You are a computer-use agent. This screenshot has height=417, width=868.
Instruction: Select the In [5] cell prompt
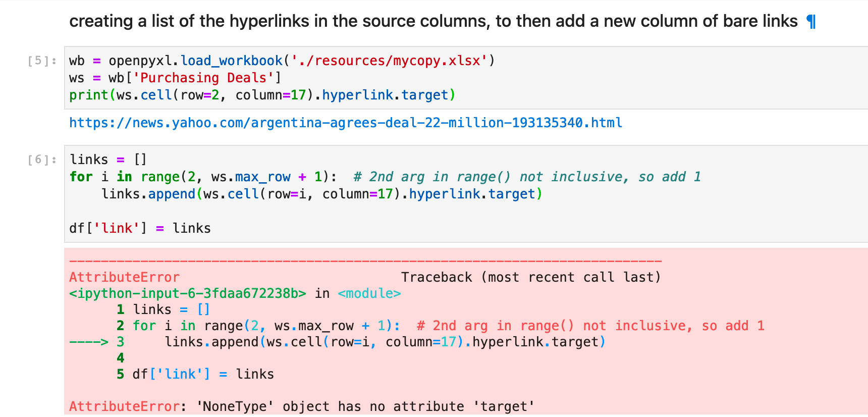pyautogui.click(x=42, y=61)
